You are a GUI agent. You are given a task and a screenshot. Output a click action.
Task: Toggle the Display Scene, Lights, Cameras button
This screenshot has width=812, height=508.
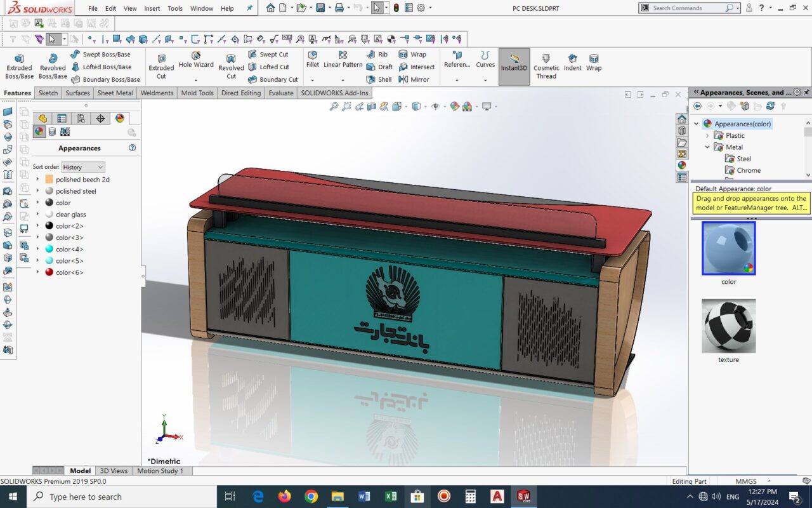click(x=65, y=132)
